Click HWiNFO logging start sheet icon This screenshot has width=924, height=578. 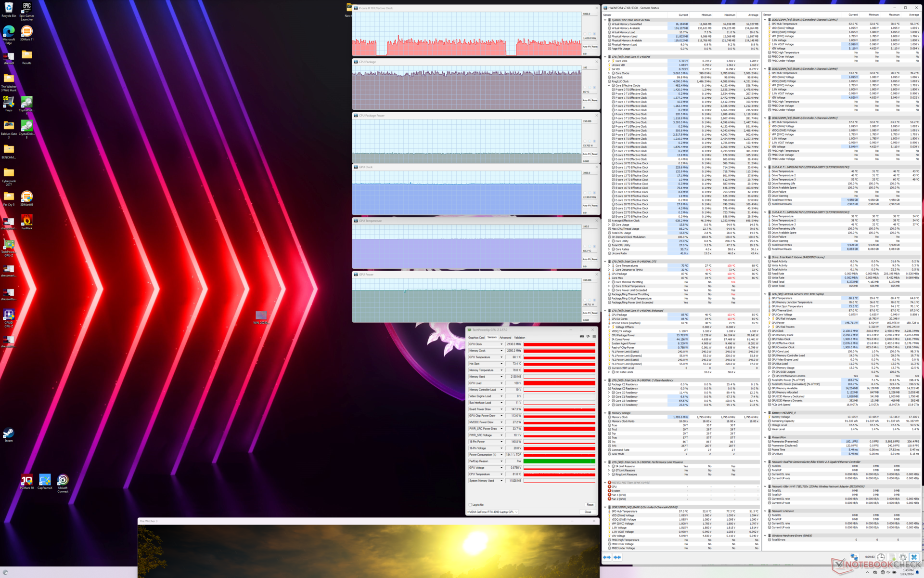[892, 557]
